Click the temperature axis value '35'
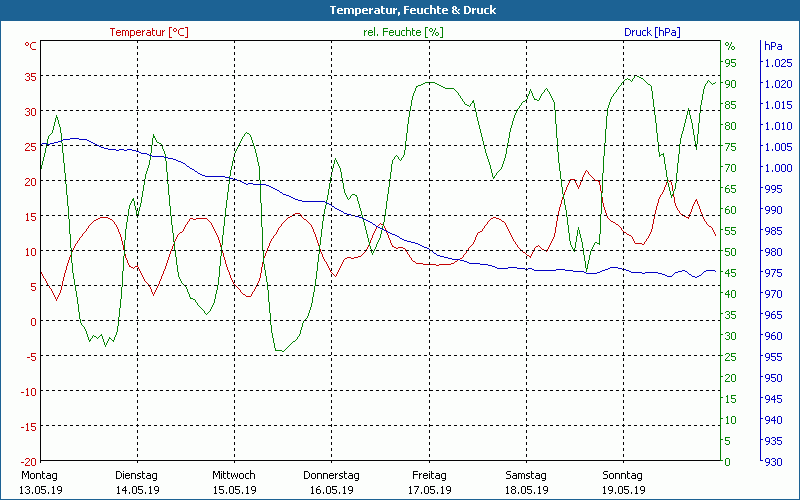Image resolution: width=800 pixels, height=500 pixels. point(30,77)
